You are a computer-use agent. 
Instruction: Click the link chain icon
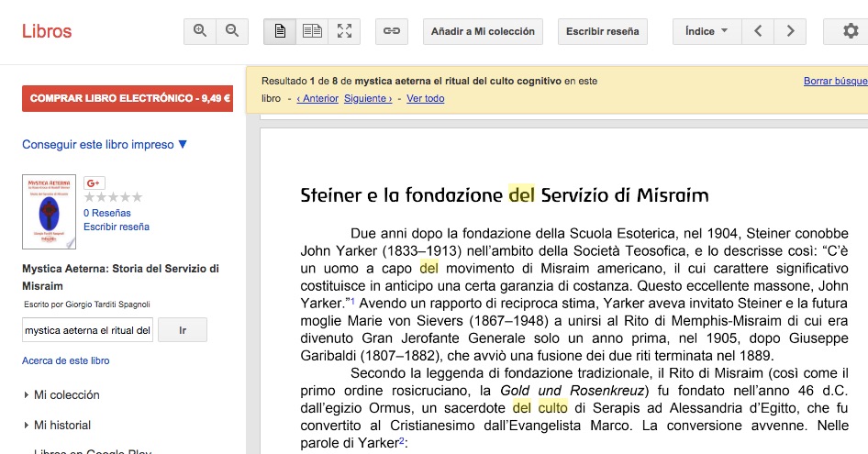point(392,31)
